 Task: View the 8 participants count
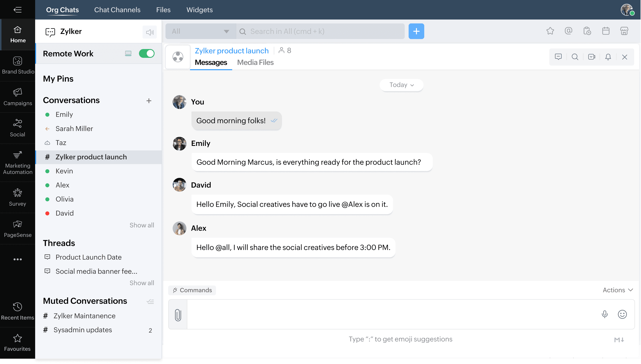285,51
